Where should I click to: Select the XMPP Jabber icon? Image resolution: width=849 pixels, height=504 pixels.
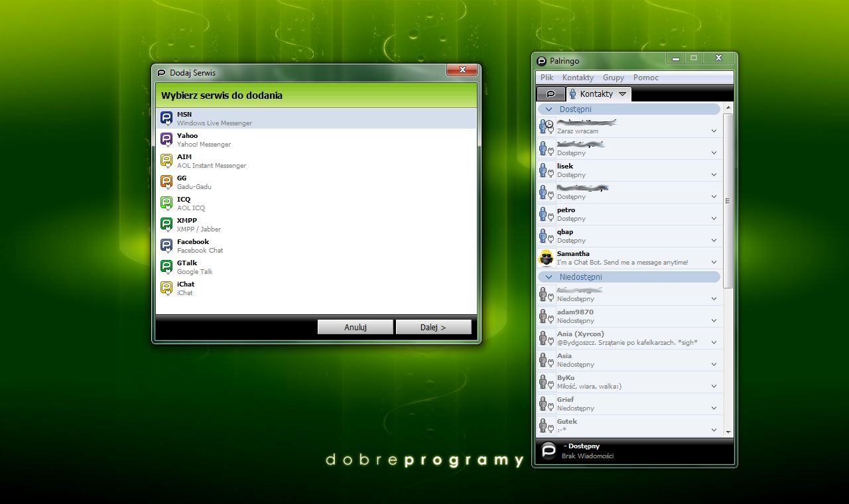tap(166, 224)
